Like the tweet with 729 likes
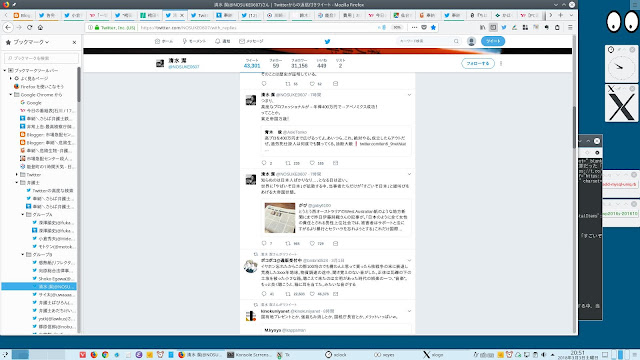 pyautogui.click(x=312, y=244)
